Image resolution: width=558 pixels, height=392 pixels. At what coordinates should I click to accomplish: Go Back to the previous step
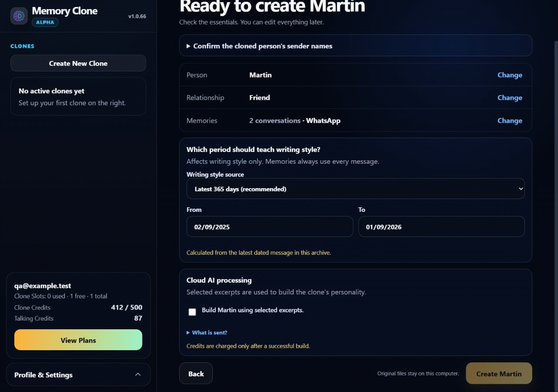pos(196,373)
